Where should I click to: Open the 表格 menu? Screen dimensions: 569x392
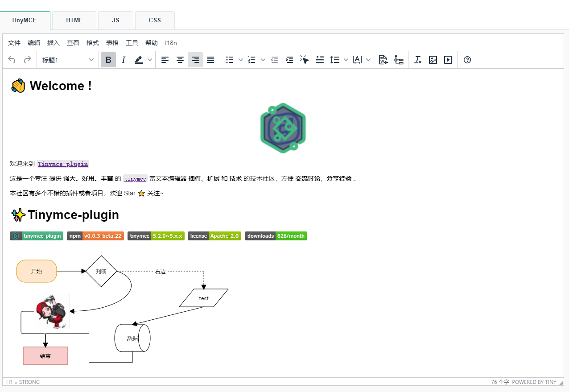tap(112, 43)
